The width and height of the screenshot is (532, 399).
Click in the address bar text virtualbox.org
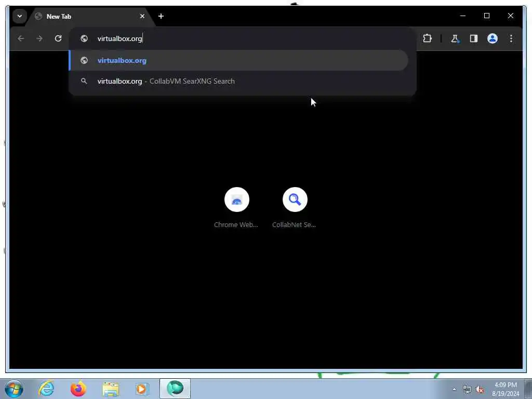(119, 38)
